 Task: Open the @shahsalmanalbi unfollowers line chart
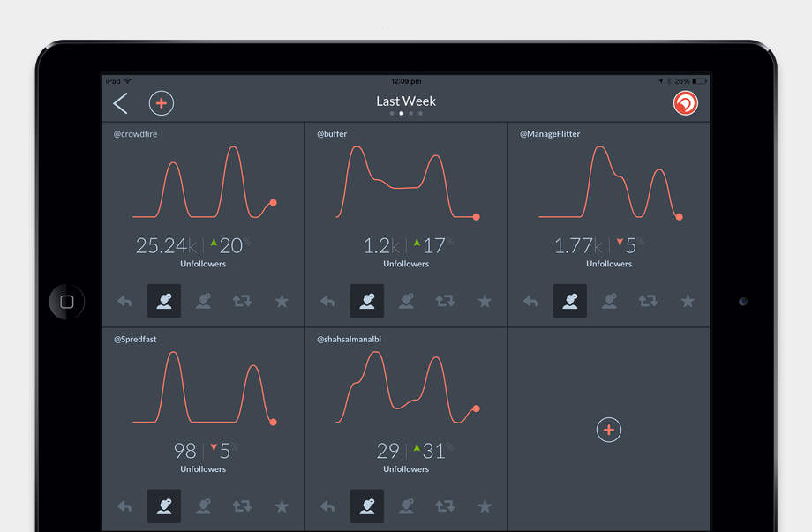(408, 387)
